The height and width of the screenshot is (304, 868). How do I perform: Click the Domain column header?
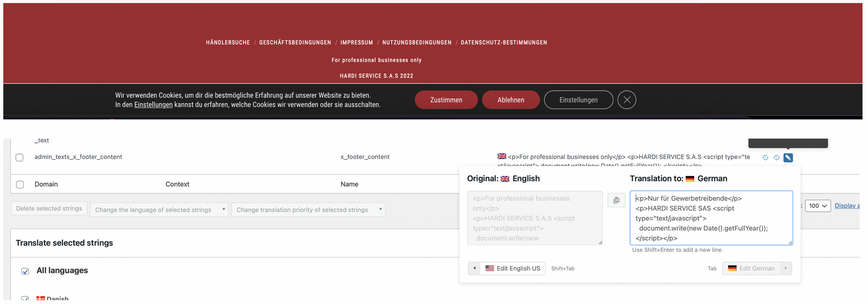click(x=46, y=185)
